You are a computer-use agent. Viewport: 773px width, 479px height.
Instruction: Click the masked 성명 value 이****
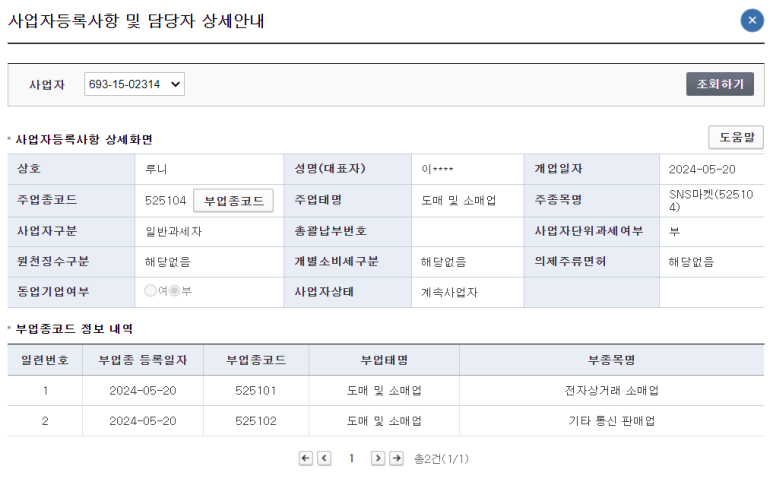(437, 170)
